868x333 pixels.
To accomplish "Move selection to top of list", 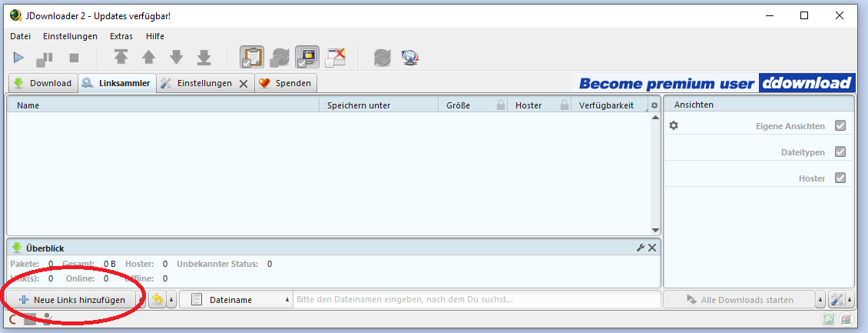I will [121, 57].
